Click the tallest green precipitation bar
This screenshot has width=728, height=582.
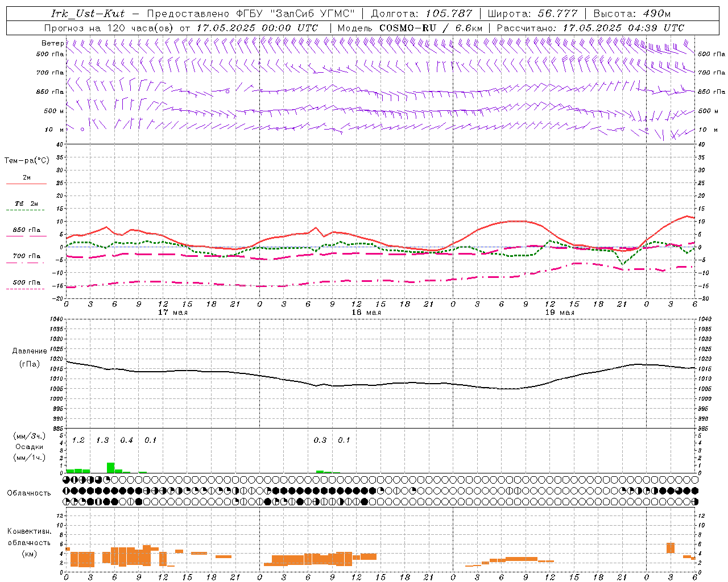click(x=111, y=468)
